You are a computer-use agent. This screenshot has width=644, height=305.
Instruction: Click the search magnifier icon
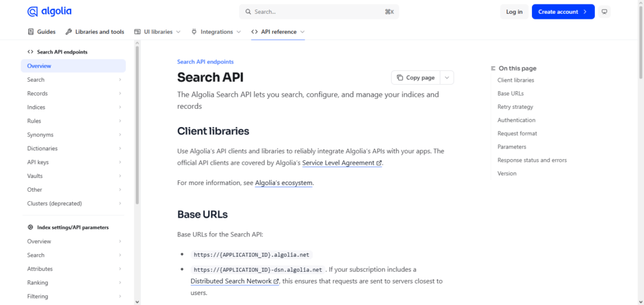pyautogui.click(x=248, y=12)
